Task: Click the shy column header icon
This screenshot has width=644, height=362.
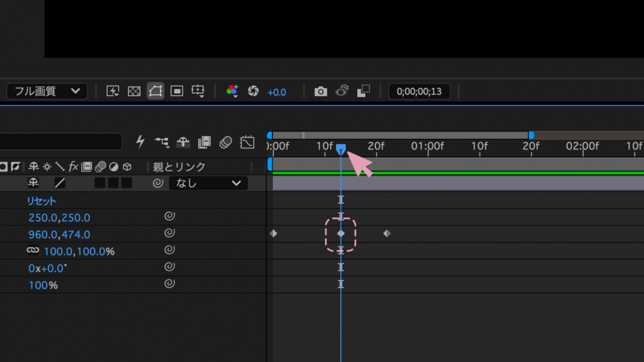Action: point(33,167)
